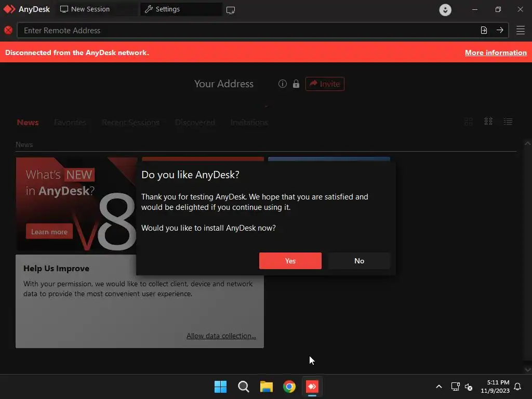Select the News tab
The image size is (532, 399).
pos(28,123)
